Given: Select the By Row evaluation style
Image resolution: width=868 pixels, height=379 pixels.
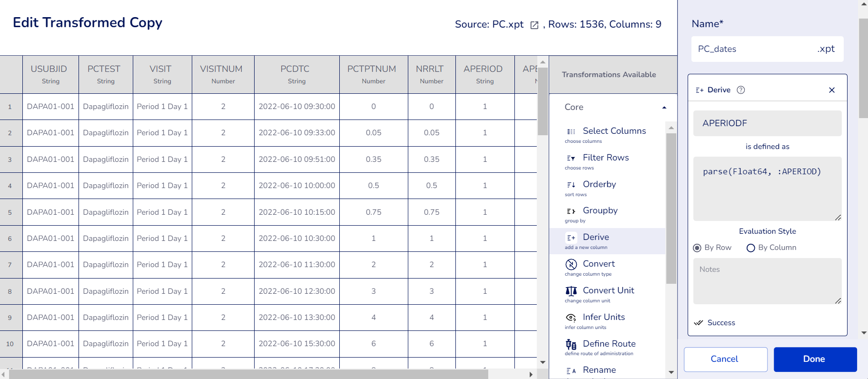Looking at the screenshot, I should click(x=697, y=248).
